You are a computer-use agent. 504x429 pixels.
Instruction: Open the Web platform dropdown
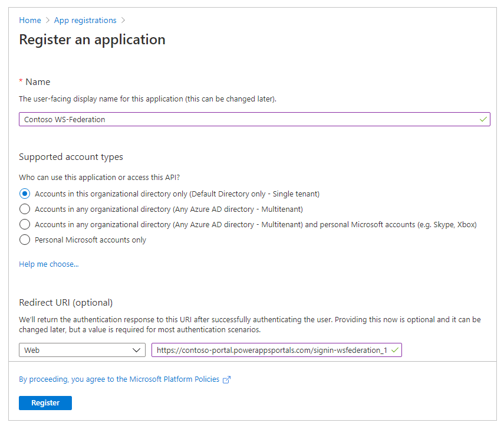click(x=81, y=349)
